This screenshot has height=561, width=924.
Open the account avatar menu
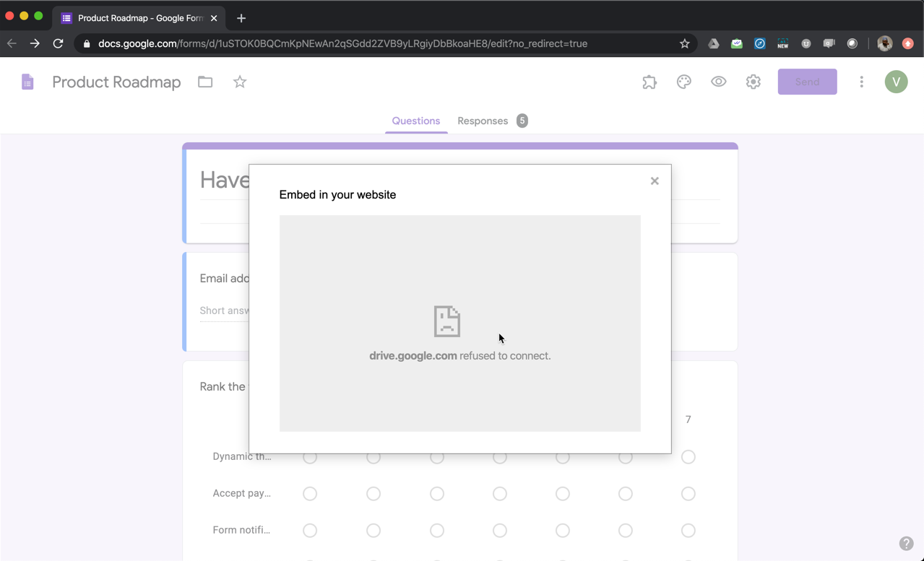click(896, 82)
